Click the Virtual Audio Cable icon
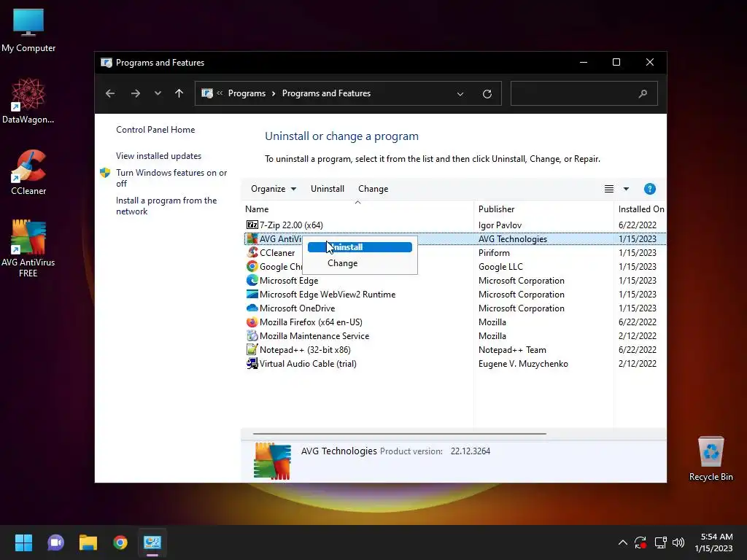747x560 pixels. click(x=252, y=363)
